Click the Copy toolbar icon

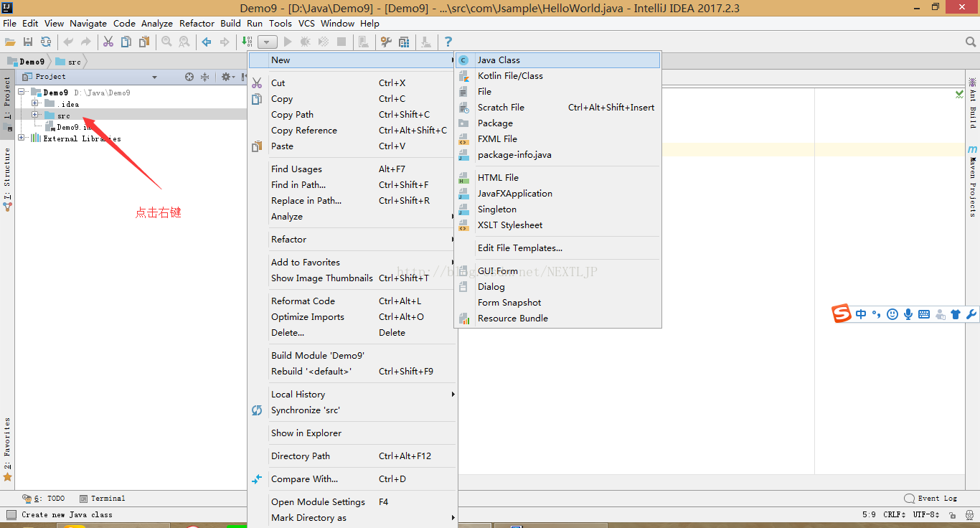pyautogui.click(x=126, y=42)
